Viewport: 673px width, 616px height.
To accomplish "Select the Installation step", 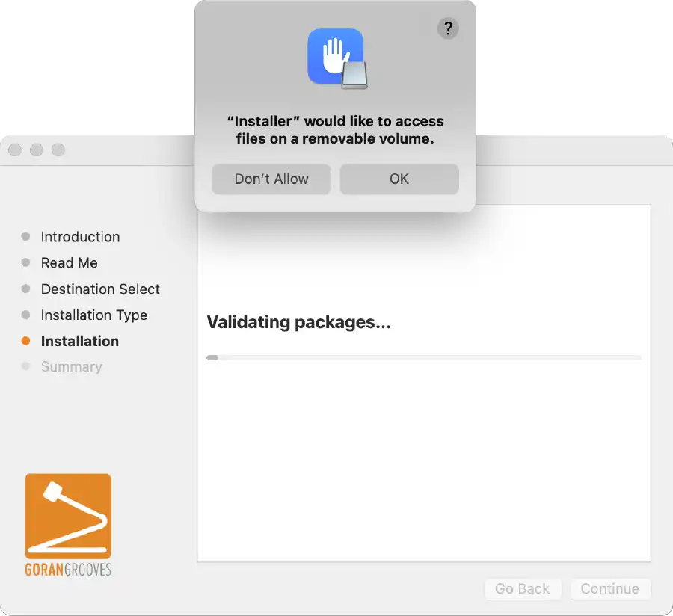I will 80,342.
